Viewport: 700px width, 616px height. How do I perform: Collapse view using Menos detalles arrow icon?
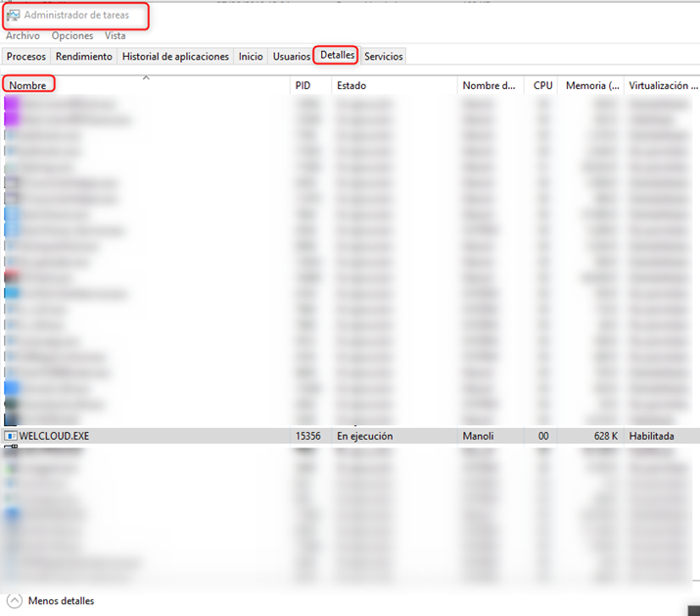14,600
